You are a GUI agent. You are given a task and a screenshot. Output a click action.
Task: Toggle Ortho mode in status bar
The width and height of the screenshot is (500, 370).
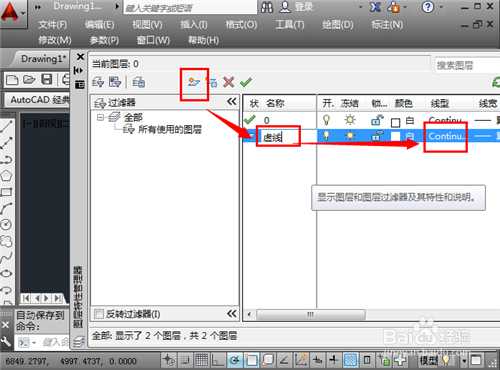[x=218, y=360]
